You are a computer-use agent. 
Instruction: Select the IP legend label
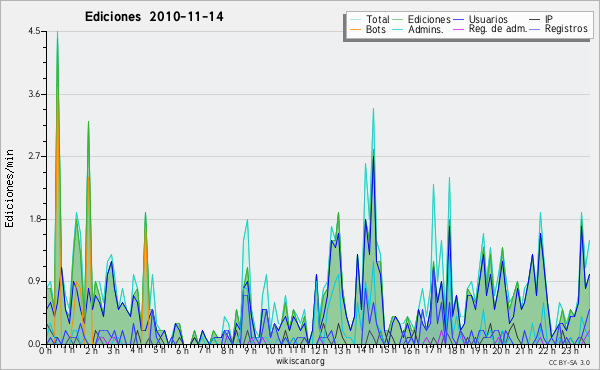tap(549, 19)
